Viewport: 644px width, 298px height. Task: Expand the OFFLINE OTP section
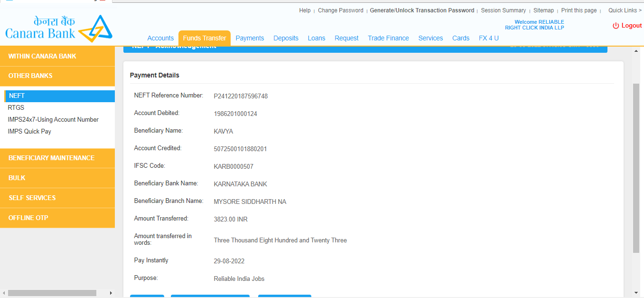[57, 218]
